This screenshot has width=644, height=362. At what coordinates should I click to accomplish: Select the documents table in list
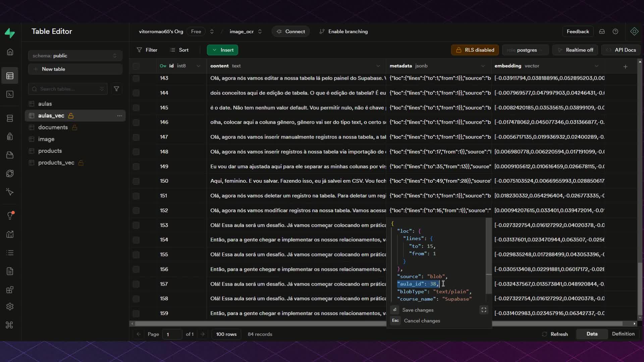53,127
